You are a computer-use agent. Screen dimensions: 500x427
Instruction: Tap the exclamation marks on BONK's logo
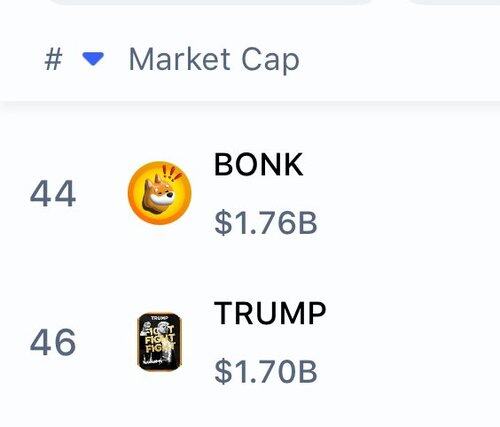click(172, 174)
